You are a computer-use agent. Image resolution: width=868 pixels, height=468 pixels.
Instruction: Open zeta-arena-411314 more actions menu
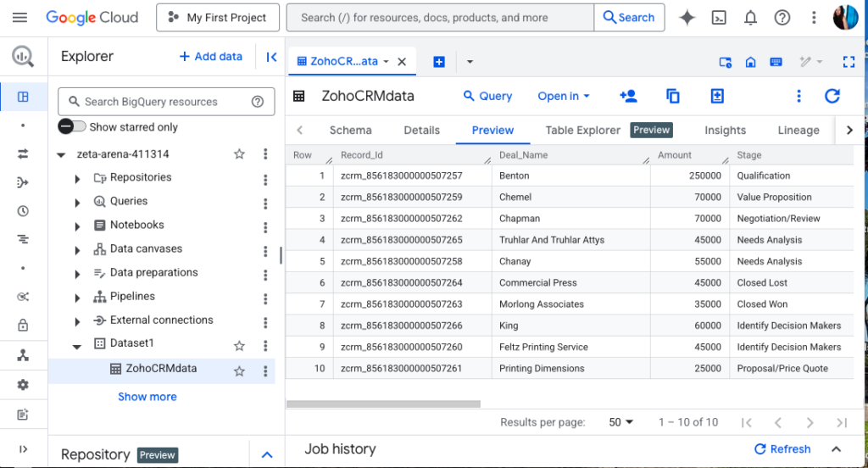click(x=265, y=154)
